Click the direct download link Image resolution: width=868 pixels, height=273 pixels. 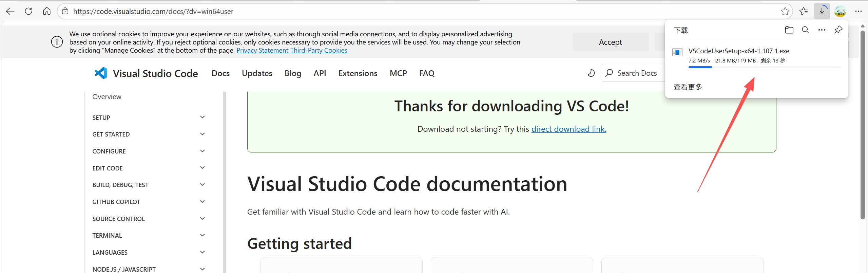[x=569, y=129]
